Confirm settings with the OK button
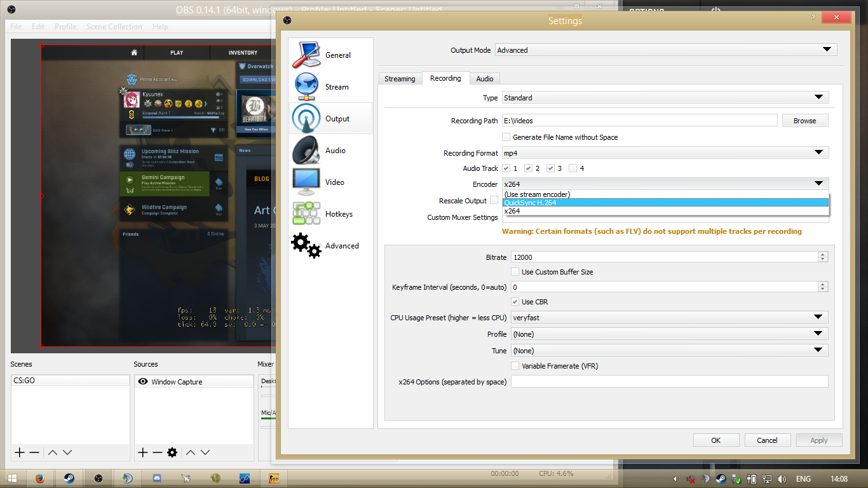This screenshot has height=488, width=868. click(716, 440)
